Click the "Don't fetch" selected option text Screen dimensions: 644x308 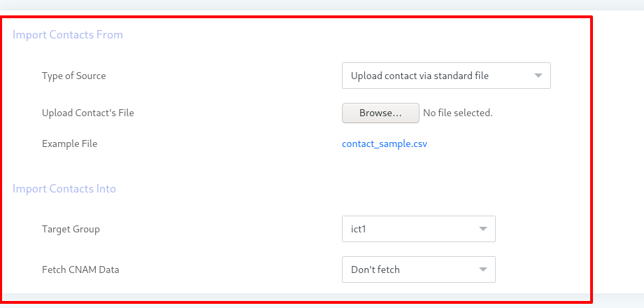coord(375,269)
